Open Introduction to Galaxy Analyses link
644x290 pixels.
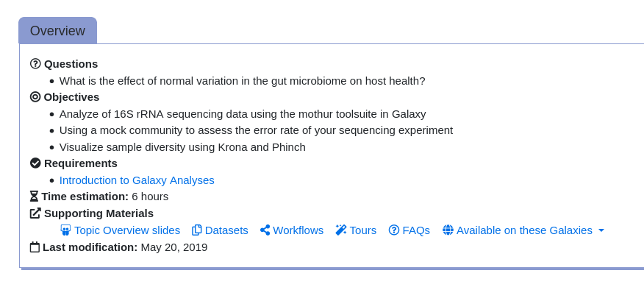[137, 180]
